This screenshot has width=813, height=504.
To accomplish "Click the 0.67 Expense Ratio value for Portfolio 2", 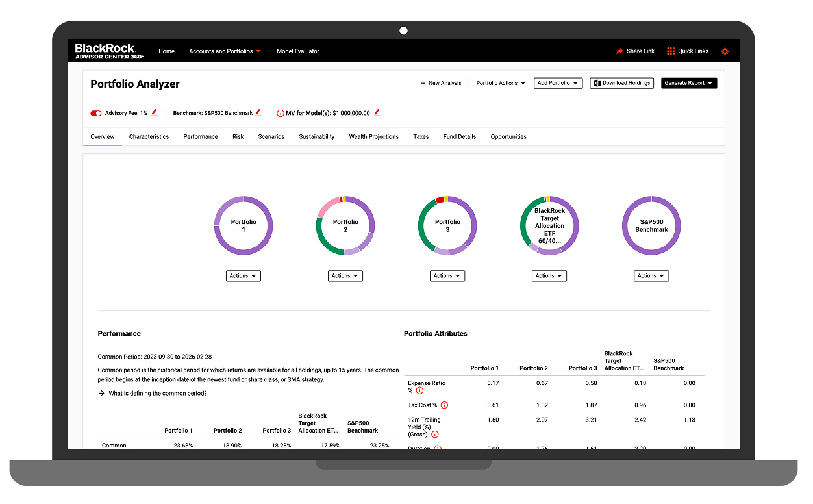I will tap(542, 383).
